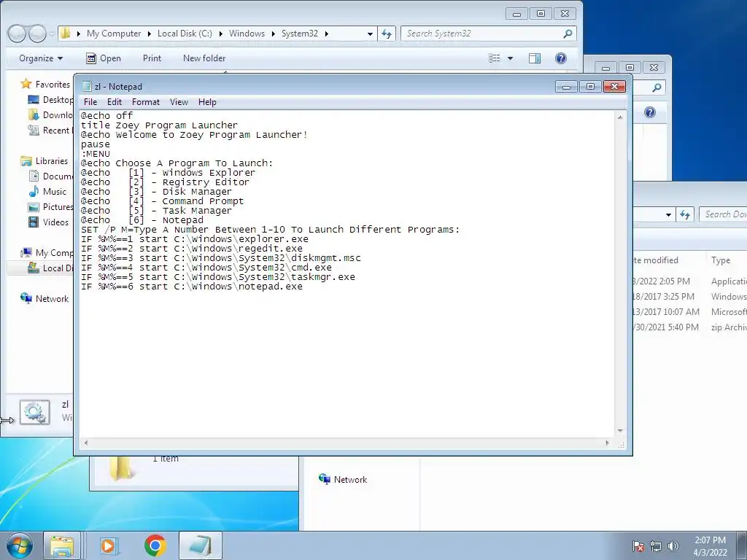This screenshot has width=747, height=560.
Task: Click the Date modified column header
Action: point(656,260)
